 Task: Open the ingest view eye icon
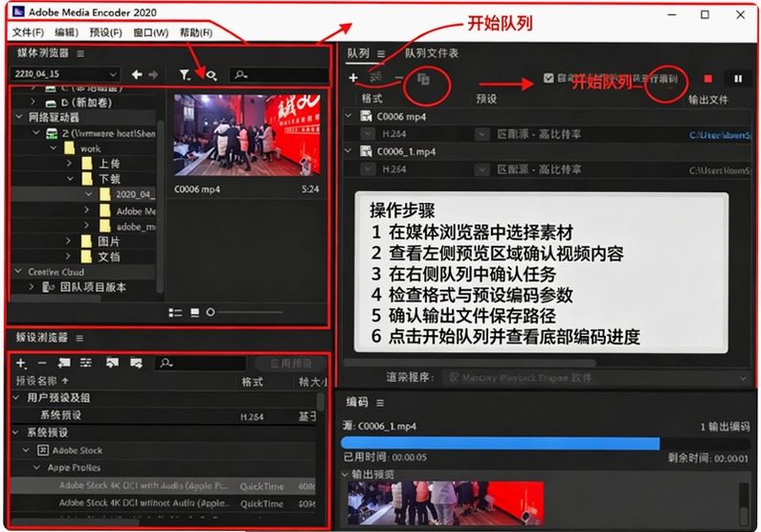tap(212, 75)
